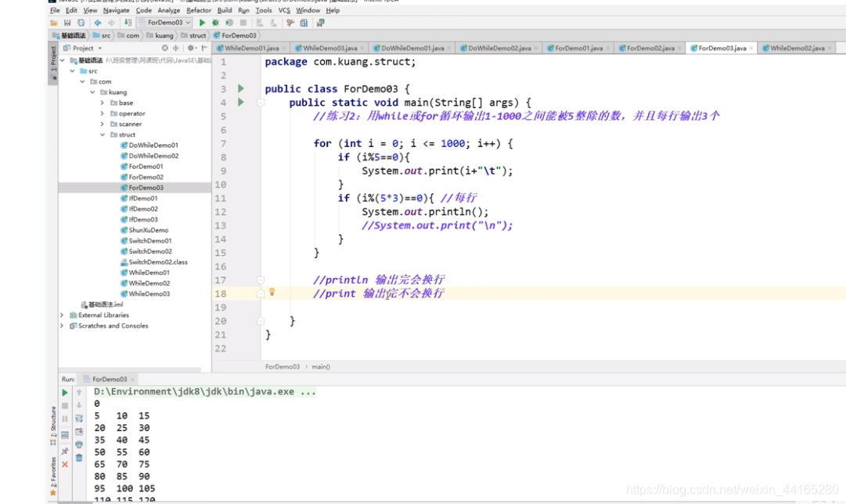Toggle scroll to end in Run console
Image resolution: width=846 pixels, height=504 pixels.
79,432
